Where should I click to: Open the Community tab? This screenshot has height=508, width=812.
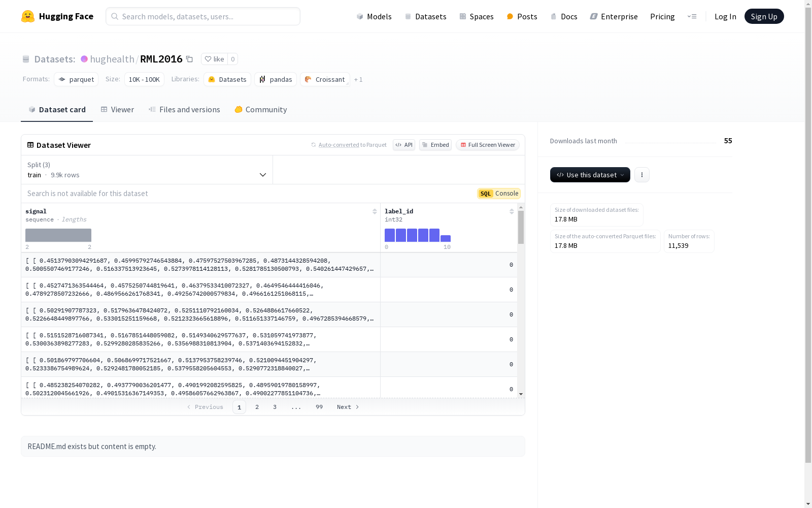[261, 109]
